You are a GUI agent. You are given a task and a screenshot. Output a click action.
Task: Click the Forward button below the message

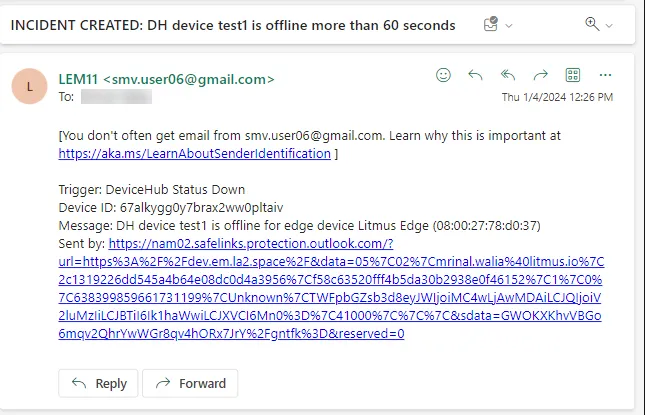[190, 383]
